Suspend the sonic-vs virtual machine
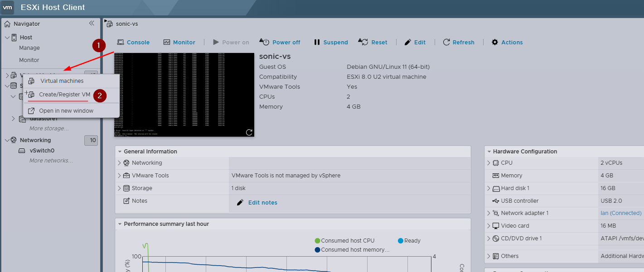Image resolution: width=644 pixels, height=272 pixels. (331, 42)
